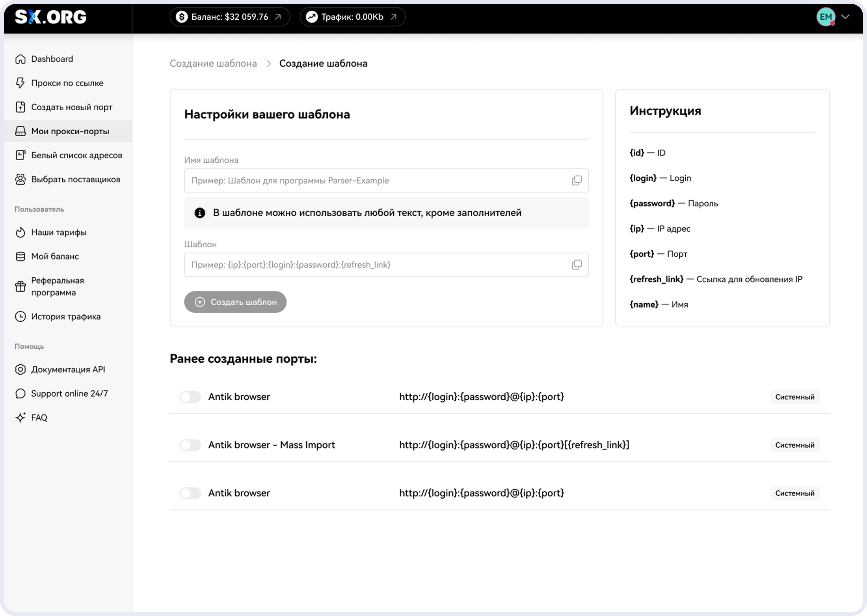This screenshot has width=867, height=616.
Task: Click the gift icon for Реферальная программа
Action: coord(20,286)
